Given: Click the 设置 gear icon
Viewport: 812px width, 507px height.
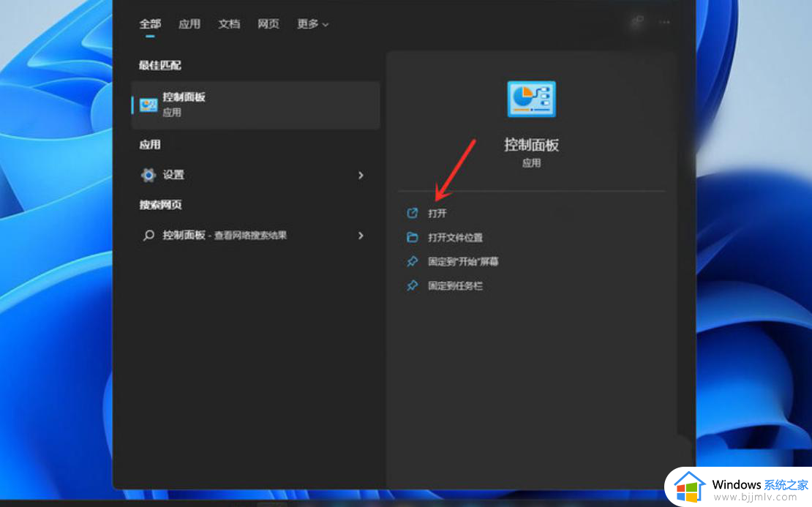Looking at the screenshot, I should coord(148,175).
